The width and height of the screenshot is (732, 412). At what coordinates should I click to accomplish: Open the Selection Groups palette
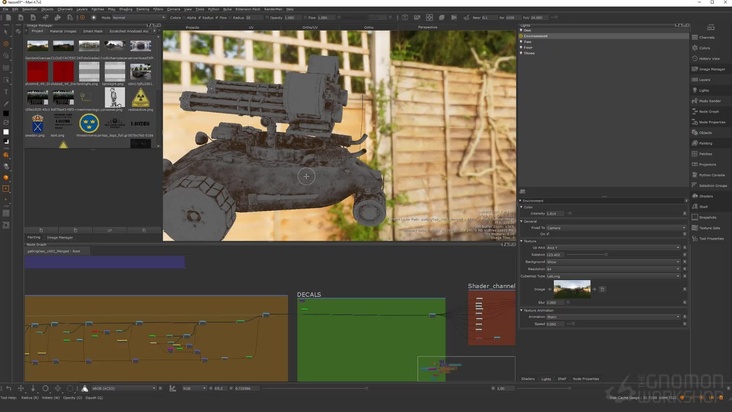[712, 186]
